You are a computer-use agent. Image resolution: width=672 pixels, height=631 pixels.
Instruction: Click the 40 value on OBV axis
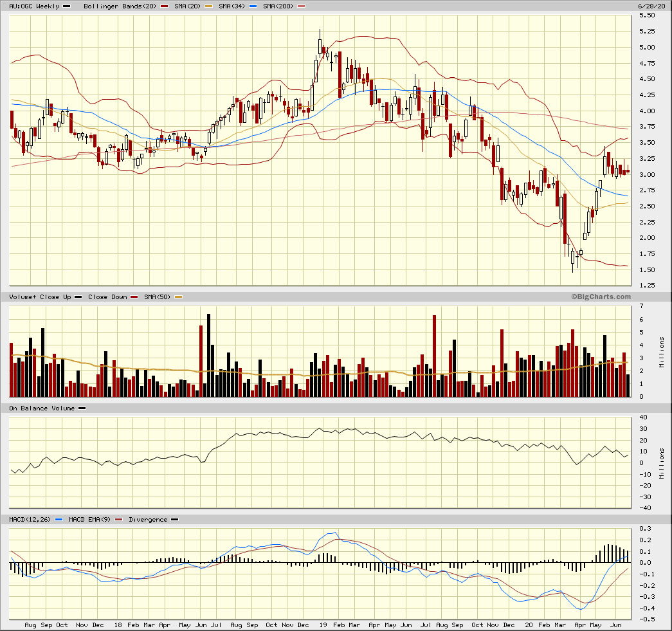tap(643, 417)
